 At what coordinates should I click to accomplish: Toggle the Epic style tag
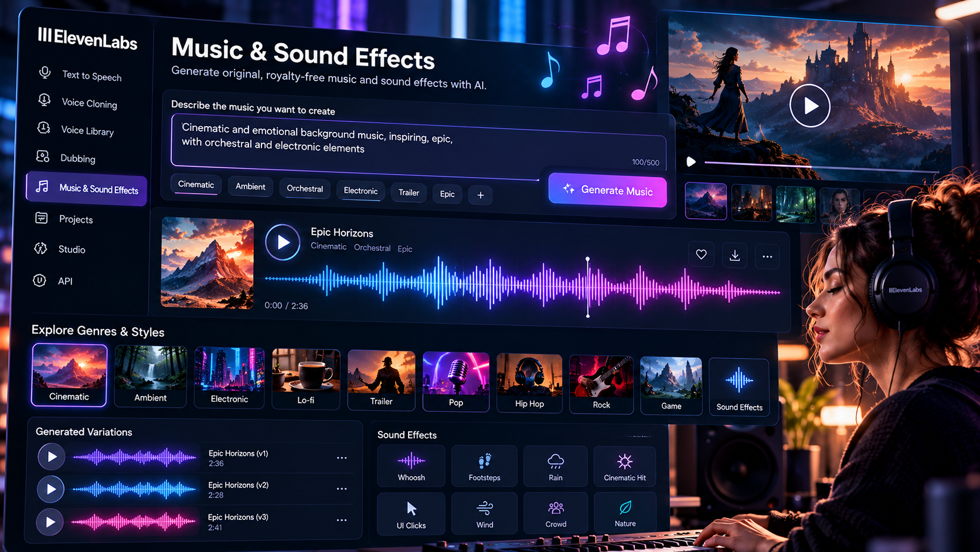[x=447, y=194]
